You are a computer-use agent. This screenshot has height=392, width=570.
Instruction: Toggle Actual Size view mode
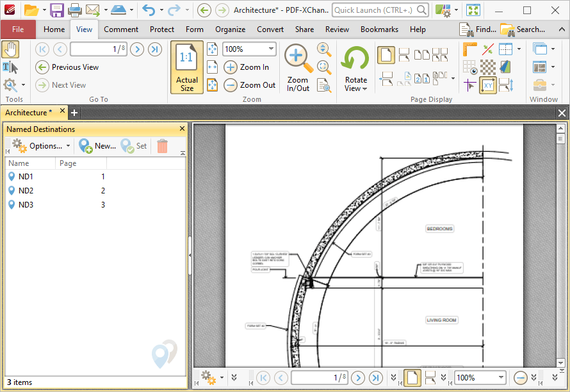pos(187,68)
